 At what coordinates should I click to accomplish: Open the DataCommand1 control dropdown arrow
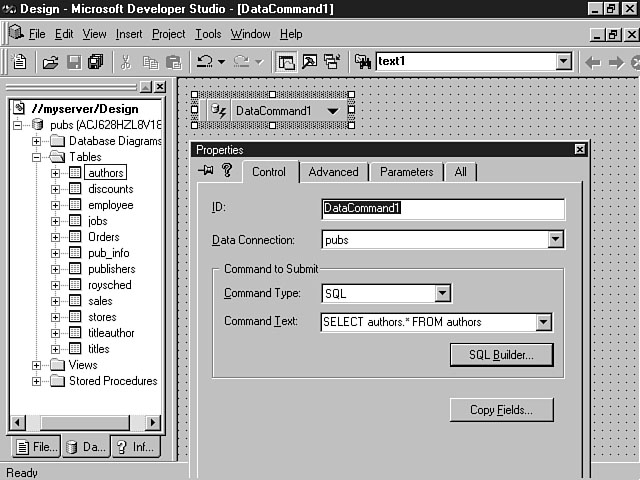tap(332, 110)
